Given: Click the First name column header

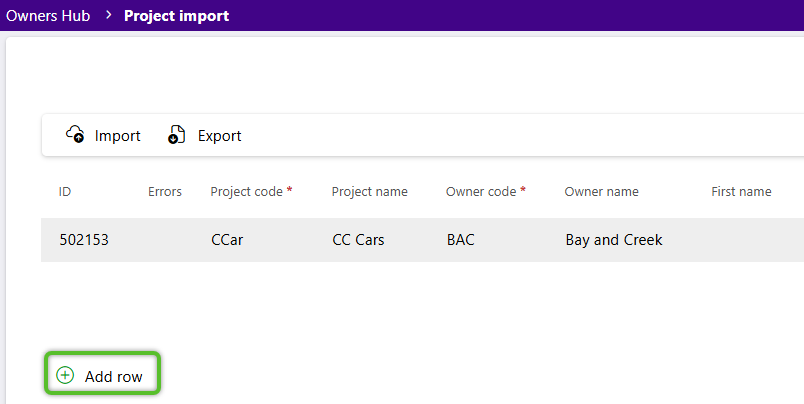Looking at the screenshot, I should [741, 192].
